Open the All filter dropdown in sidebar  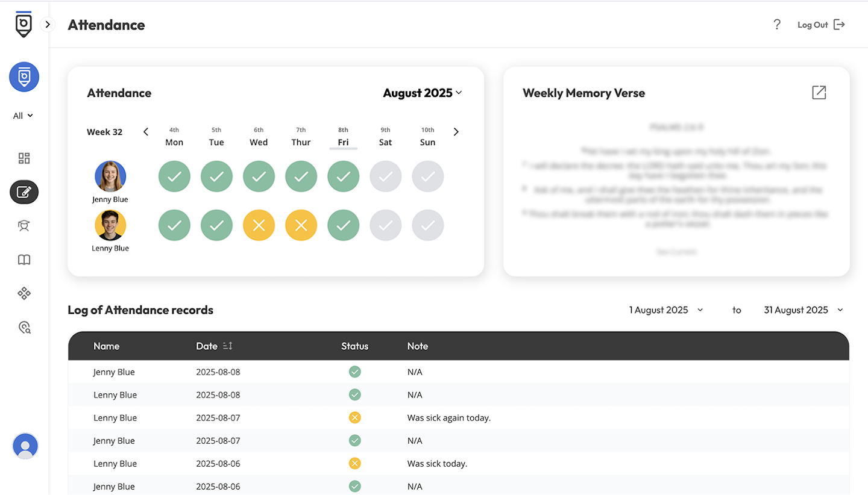point(24,116)
